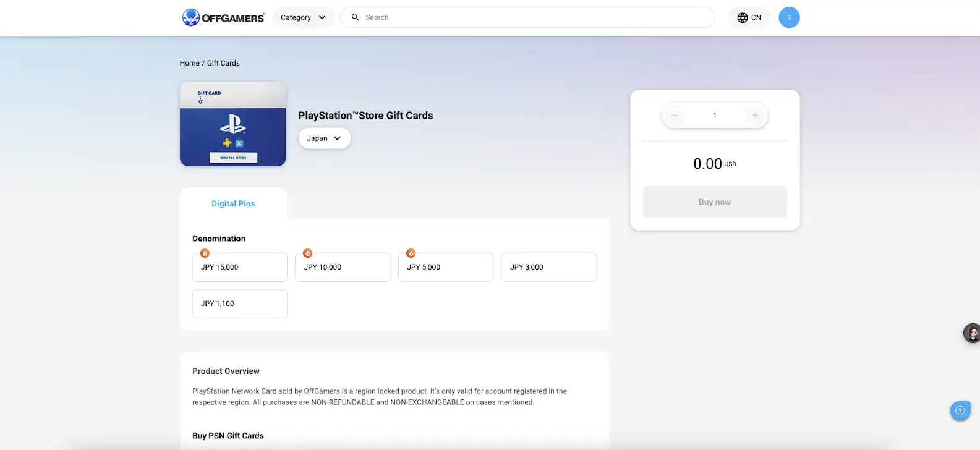
Task: Click the globe language icon
Action: pyautogui.click(x=743, y=17)
